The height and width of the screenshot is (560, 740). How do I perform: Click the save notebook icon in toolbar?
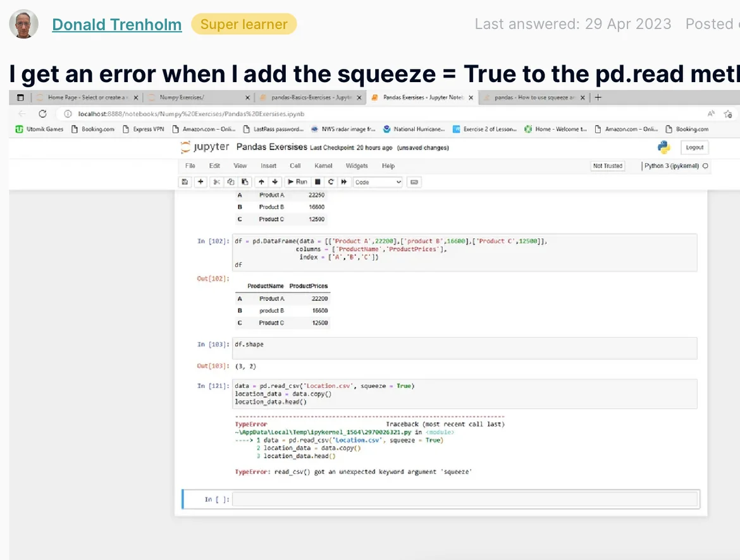(185, 182)
